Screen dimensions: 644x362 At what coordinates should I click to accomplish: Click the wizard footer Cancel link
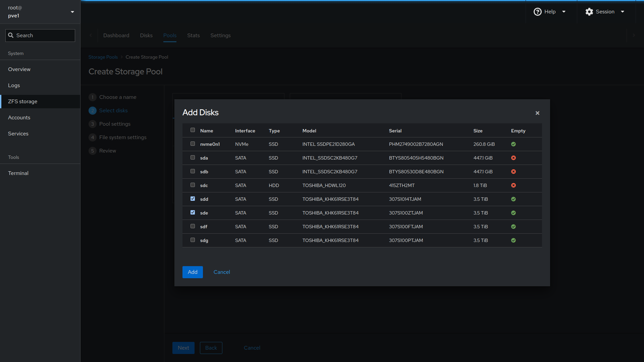252,348
